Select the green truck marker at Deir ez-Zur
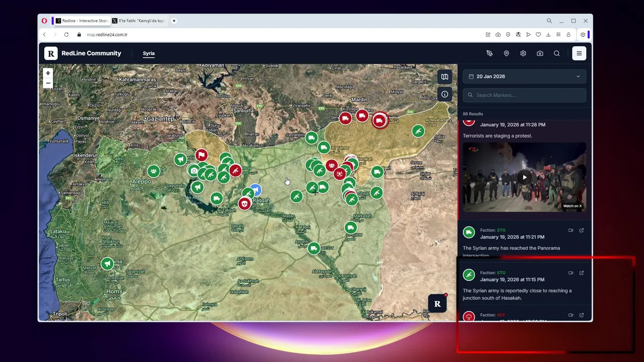Viewport: 644px width, 362px height. point(314,248)
